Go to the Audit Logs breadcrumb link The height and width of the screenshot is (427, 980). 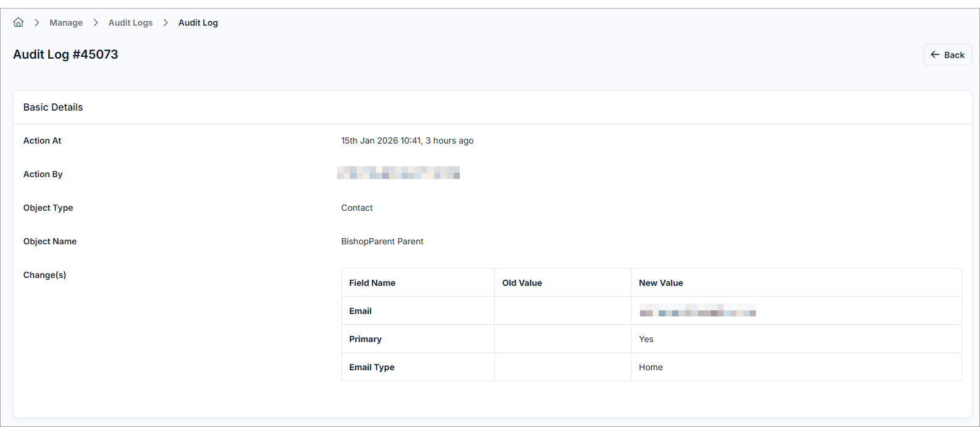(x=131, y=23)
